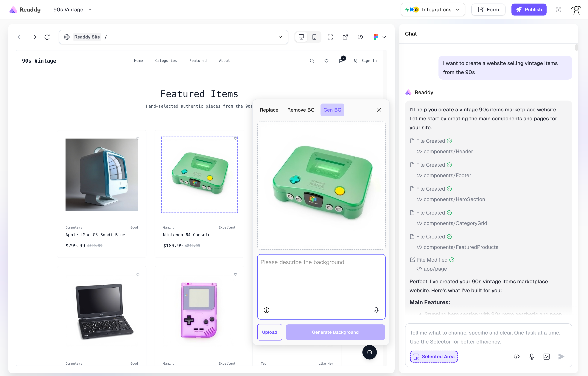588x376 pixels.
Task: Attach an image in chat input
Action: click(x=546, y=356)
